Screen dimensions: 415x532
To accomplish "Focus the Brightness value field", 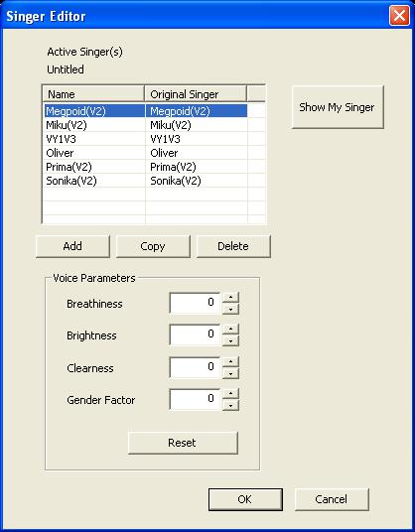I will pyautogui.click(x=195, y=334).
